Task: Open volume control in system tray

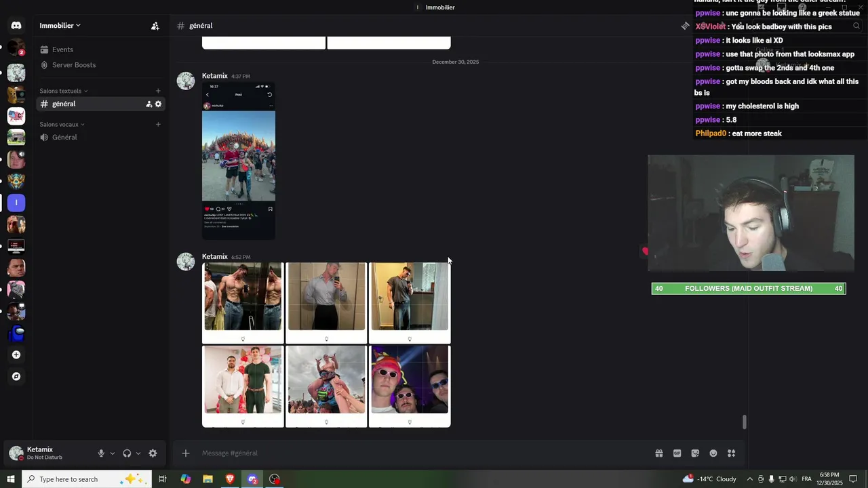Action: click(x=793, y=479)
